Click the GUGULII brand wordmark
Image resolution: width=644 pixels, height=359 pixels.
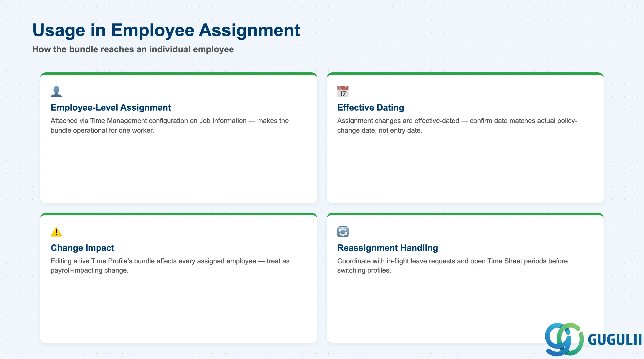pos(614,340)
